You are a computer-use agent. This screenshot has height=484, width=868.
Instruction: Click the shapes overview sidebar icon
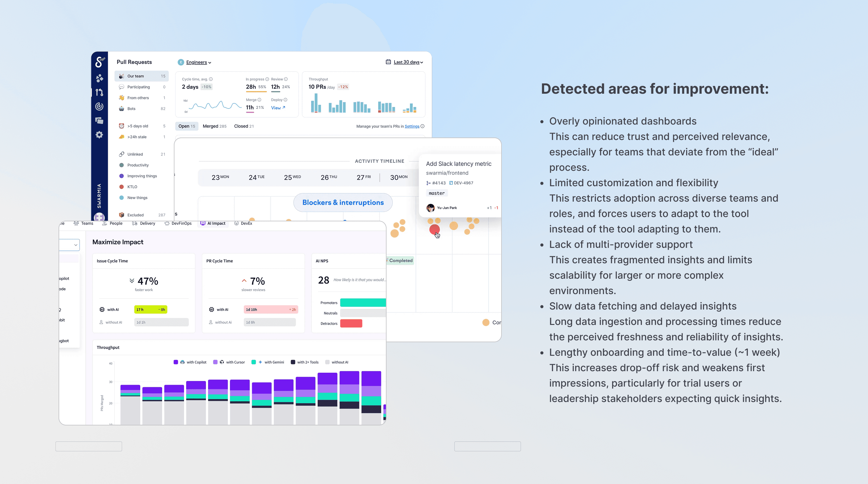(x=99, y=78)
